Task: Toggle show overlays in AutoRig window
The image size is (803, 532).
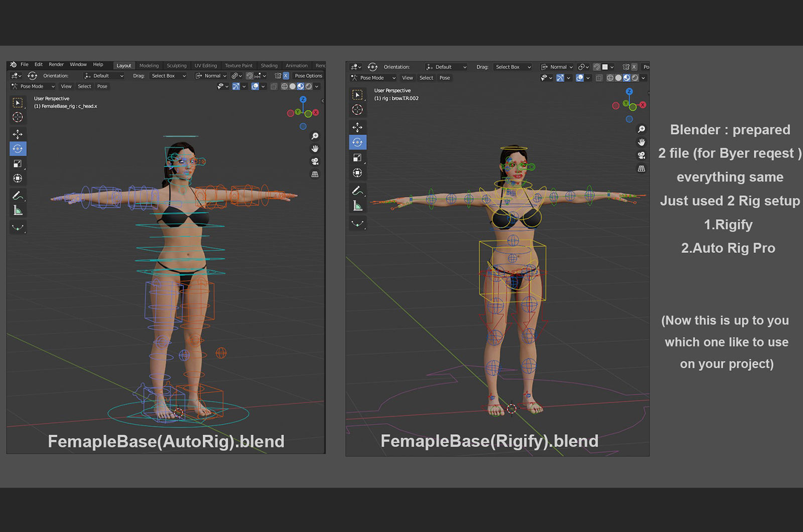Action: [255, 86]
